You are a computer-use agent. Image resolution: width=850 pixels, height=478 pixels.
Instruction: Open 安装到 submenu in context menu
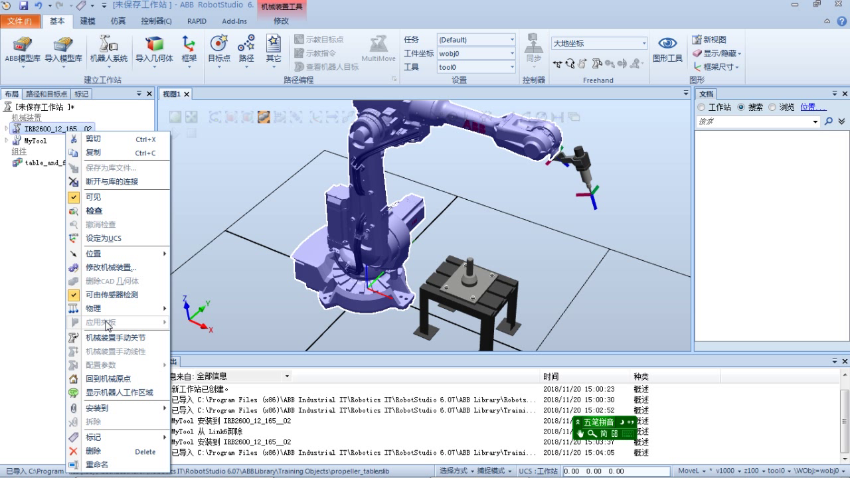pos(118,408)
